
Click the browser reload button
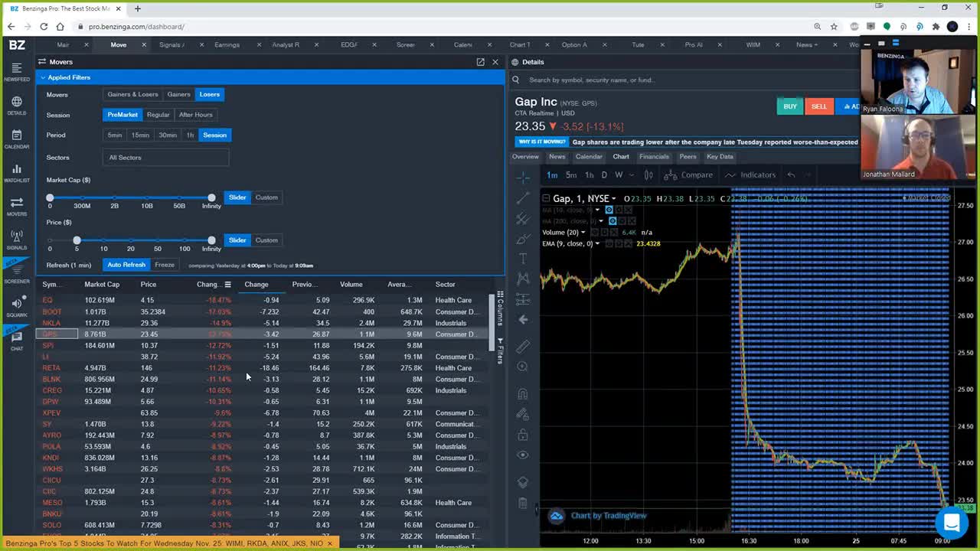(x=44, y=27)
